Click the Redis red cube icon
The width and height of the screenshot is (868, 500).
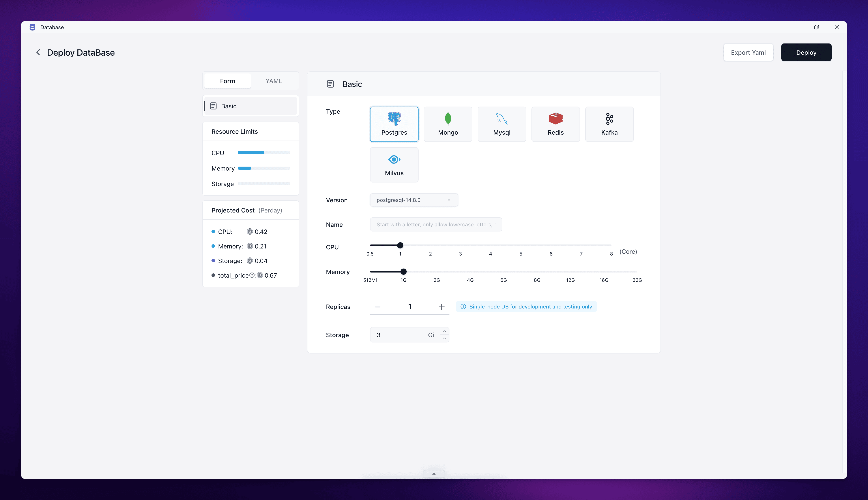[x=555, y=118]
